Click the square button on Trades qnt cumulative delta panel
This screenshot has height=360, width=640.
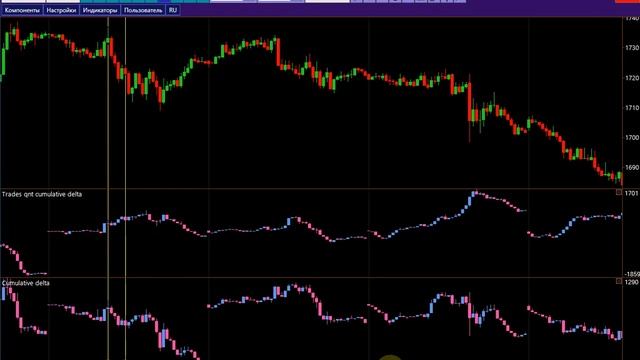coord(619,192)
